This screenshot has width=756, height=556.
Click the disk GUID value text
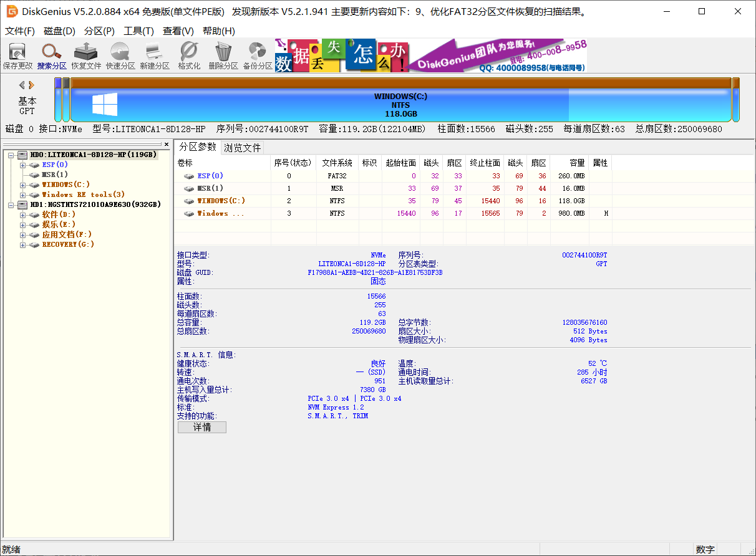[x=376, y=272]
